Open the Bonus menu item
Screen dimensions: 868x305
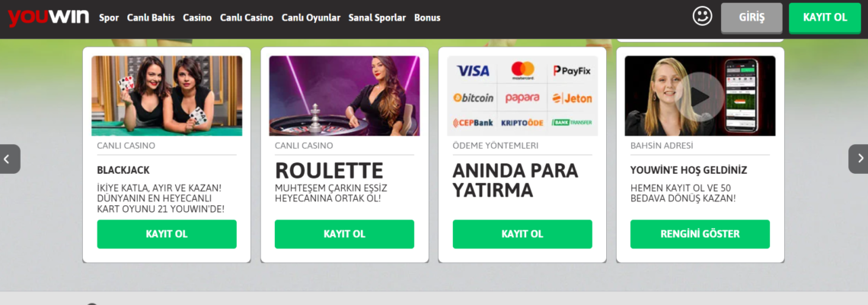point(427,18)
